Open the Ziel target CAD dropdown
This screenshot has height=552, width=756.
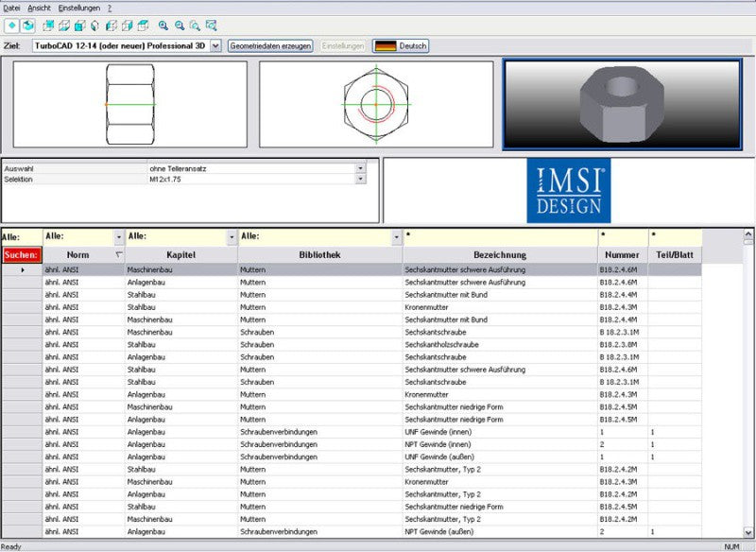point(216,45)
